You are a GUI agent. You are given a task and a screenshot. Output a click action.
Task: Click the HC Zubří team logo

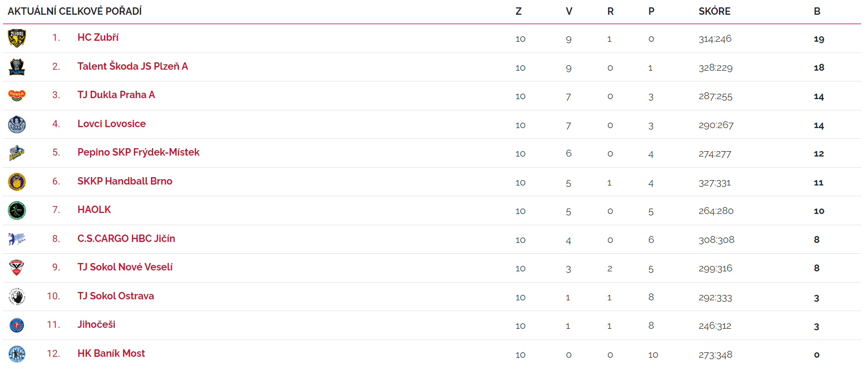[x=17, y=38]
